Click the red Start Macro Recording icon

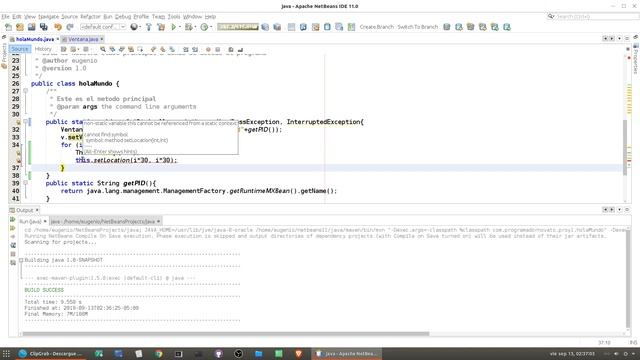[x=208, y=49]
